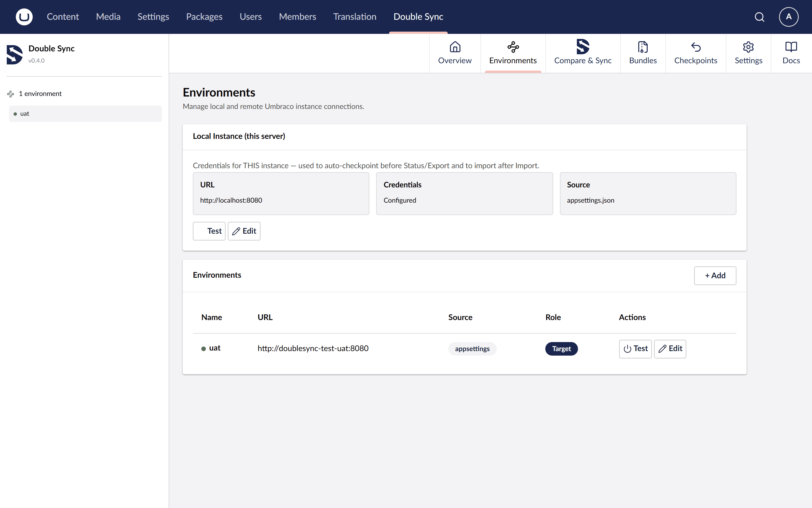Select uat in the sidebar list

pos(85,114)
